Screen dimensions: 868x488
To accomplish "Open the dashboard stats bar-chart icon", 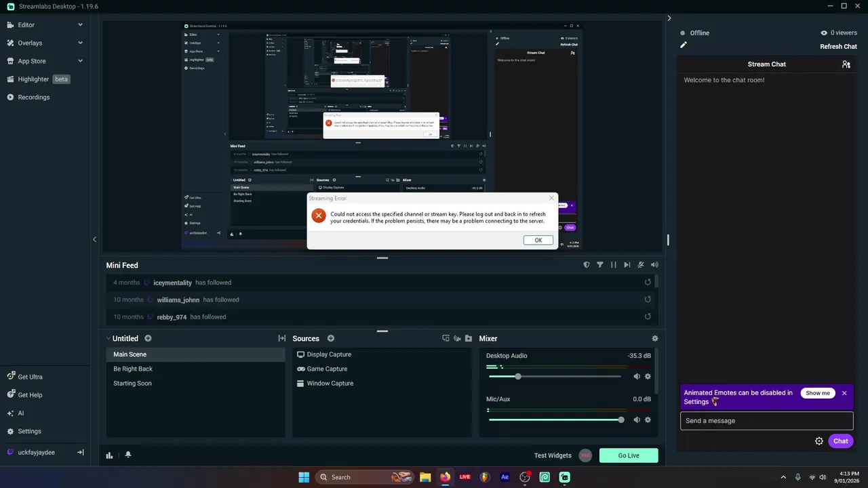I will pyautogui.click(x=109, y=455).
